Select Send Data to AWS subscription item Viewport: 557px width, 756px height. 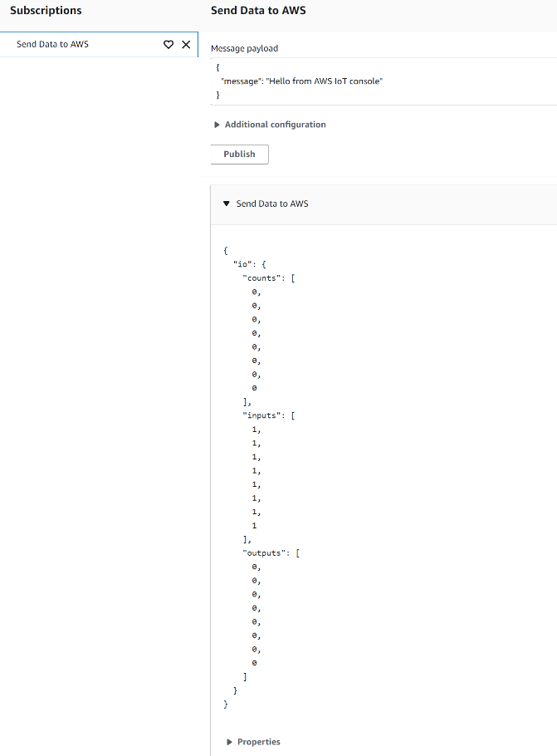point(53,44)
